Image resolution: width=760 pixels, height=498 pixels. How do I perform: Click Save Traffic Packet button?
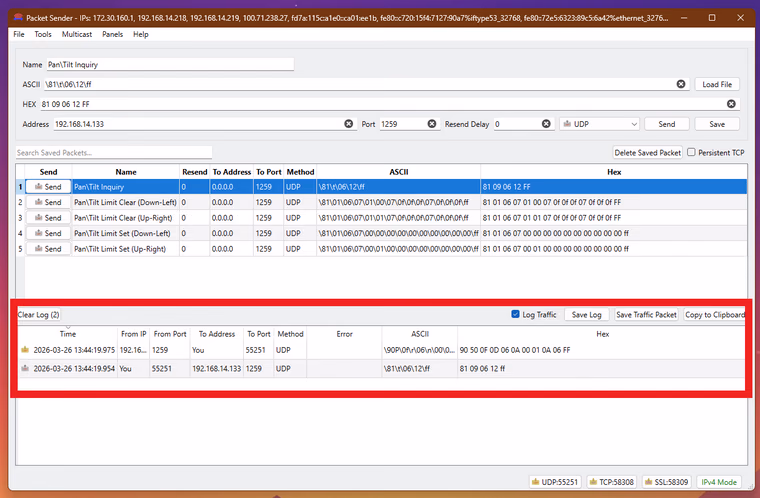click(646, 315)
